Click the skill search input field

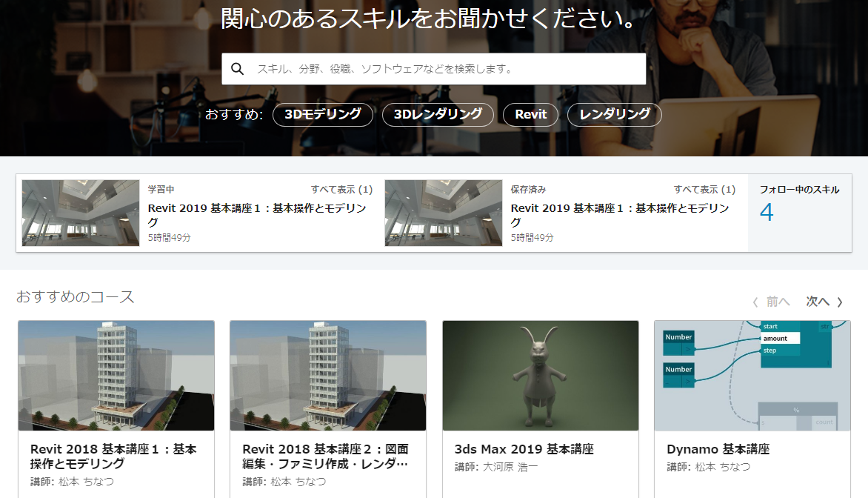(x=444, y=69)
